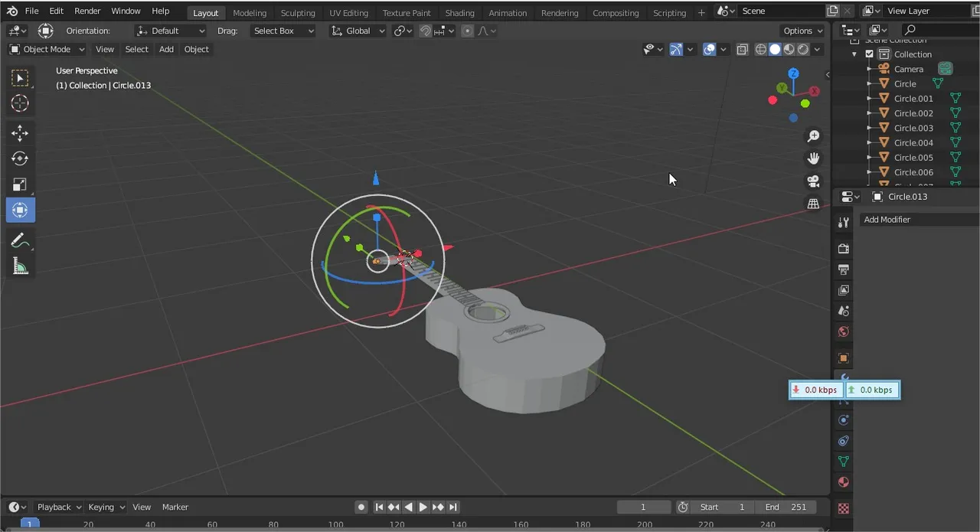980x532 pixels.
Task: Toggle snapping magnet icon
Action: [426, 31]
